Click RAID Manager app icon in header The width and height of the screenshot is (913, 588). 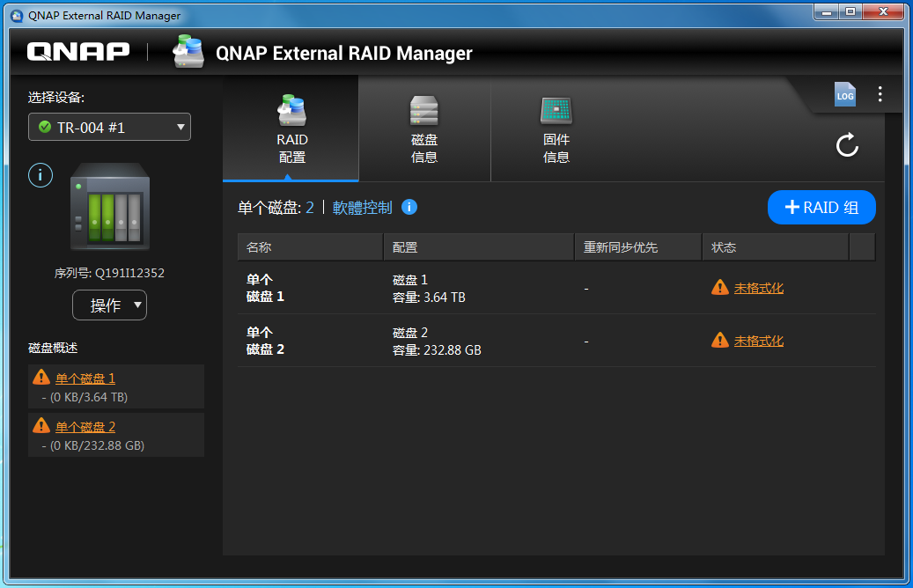point(188,51)
